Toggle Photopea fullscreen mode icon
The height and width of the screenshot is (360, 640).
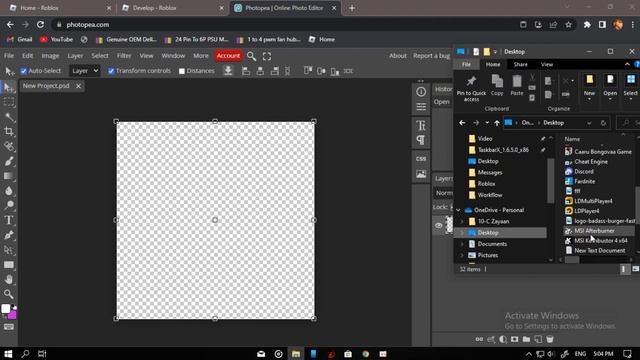267,56
